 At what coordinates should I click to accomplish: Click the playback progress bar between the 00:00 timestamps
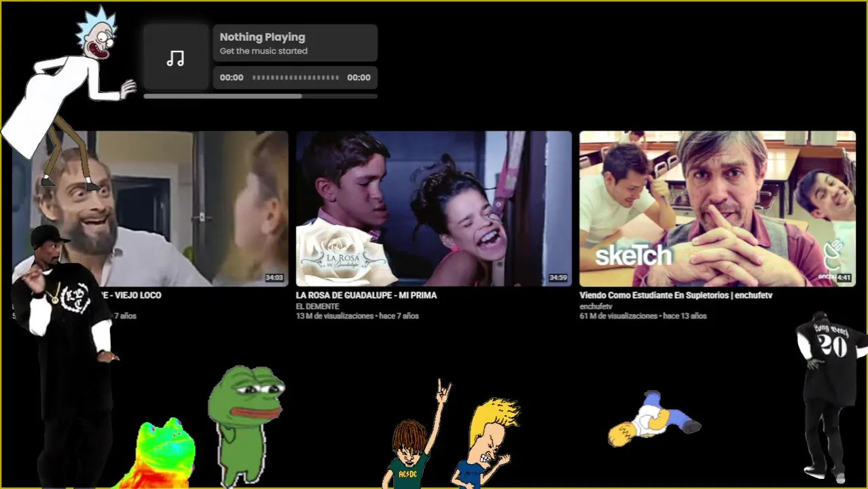[x=295, y=77]
